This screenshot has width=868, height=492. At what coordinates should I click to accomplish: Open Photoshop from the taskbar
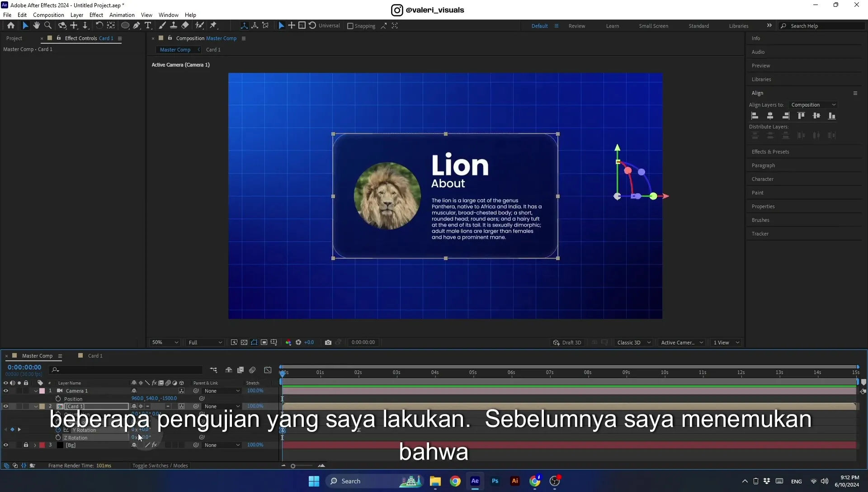click(x=495, y=481)
